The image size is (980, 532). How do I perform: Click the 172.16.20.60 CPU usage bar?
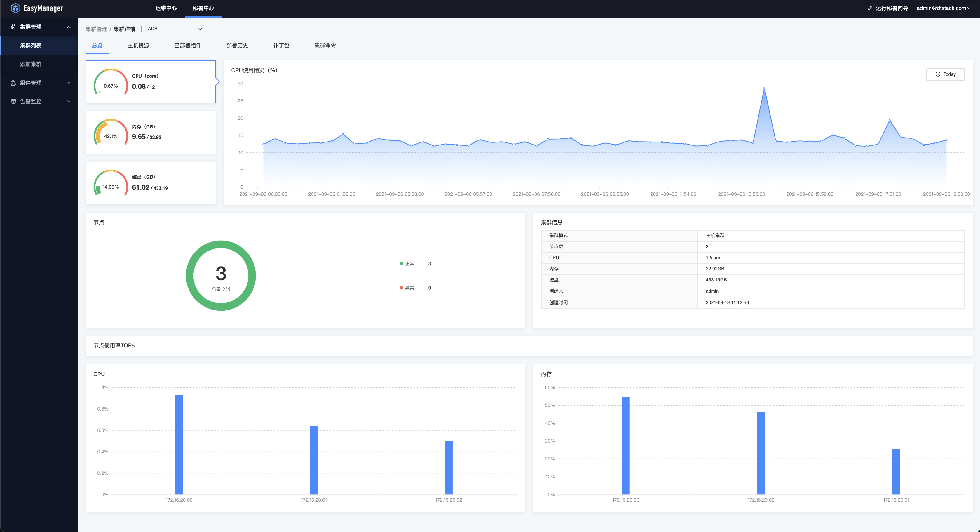tap(179, 444)
